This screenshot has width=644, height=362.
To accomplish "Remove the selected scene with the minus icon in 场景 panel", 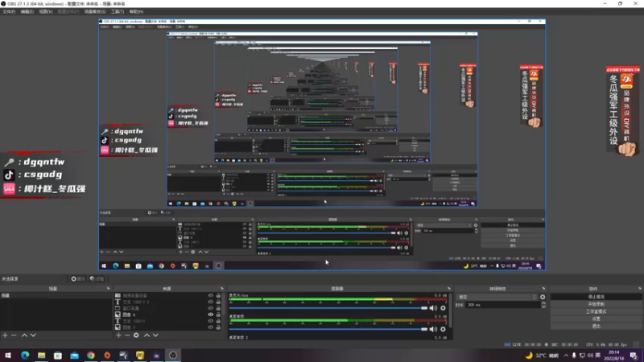I will [x=14, y=335].
